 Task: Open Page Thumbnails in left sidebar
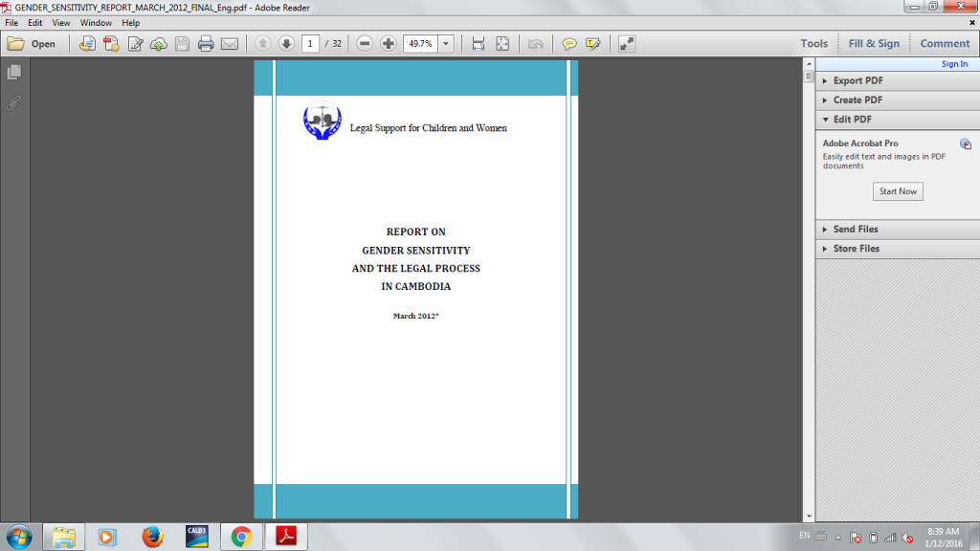14,73
